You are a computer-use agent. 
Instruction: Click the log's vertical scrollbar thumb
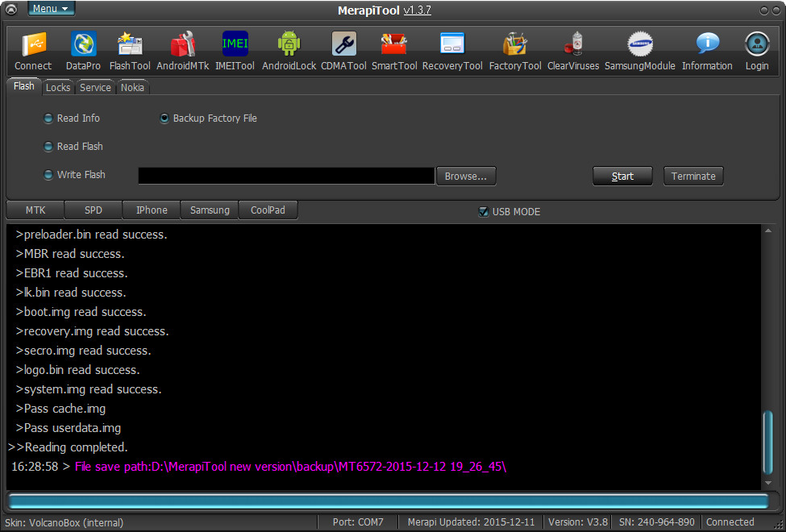click(768, 443)
